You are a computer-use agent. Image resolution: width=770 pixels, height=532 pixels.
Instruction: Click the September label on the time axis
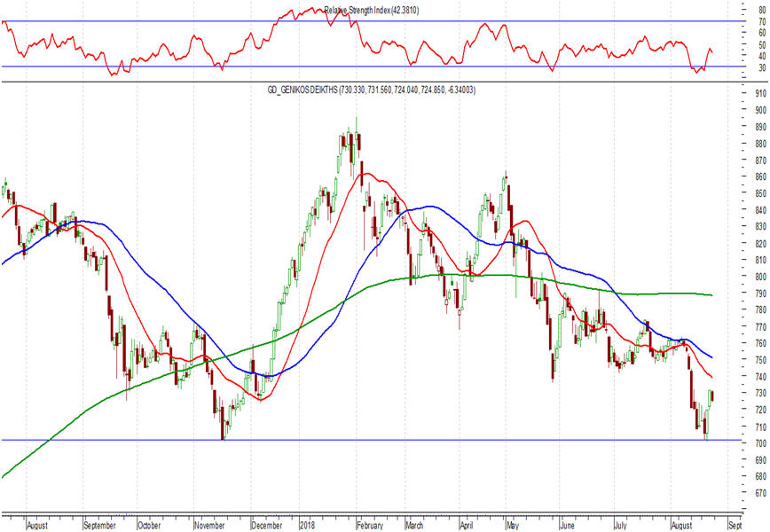click(x=99, y=525)
